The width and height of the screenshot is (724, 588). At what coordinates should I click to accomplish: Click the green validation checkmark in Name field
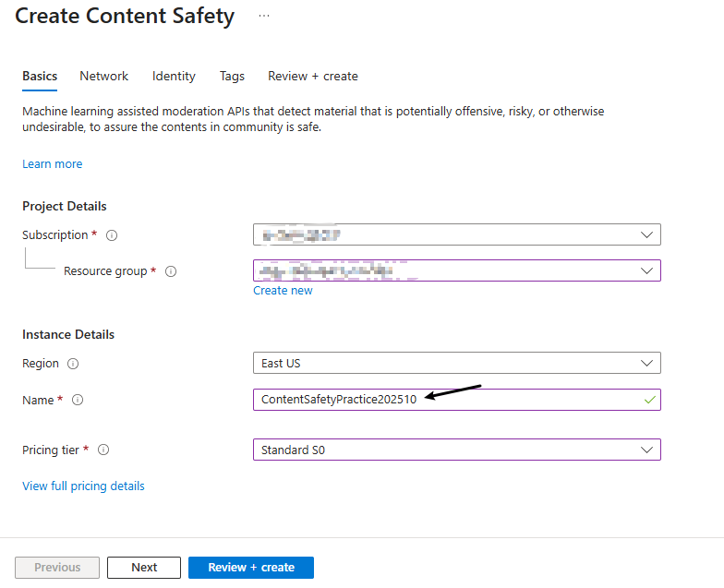[650, 400]
